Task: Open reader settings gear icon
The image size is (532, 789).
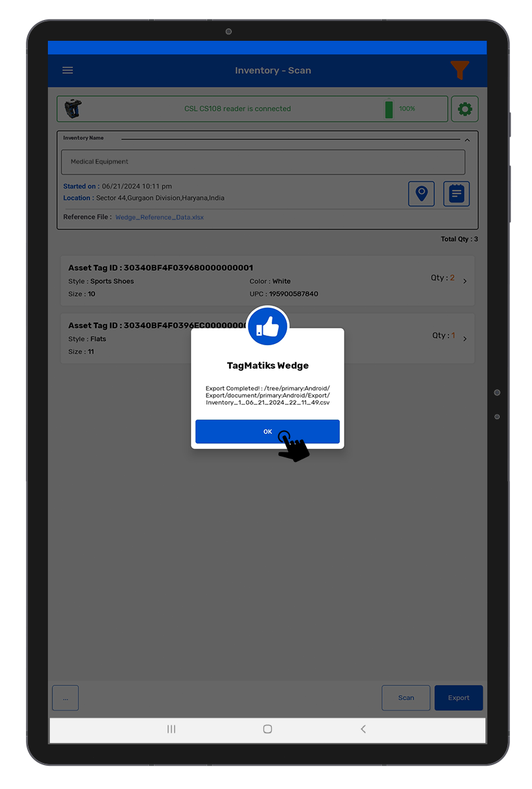Action: coord(465,109)
